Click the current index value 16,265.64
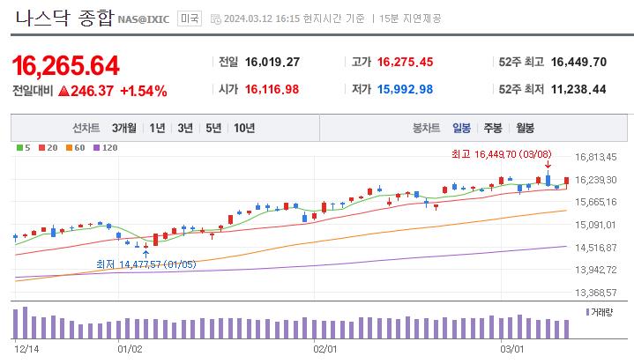 pos(66,65)
